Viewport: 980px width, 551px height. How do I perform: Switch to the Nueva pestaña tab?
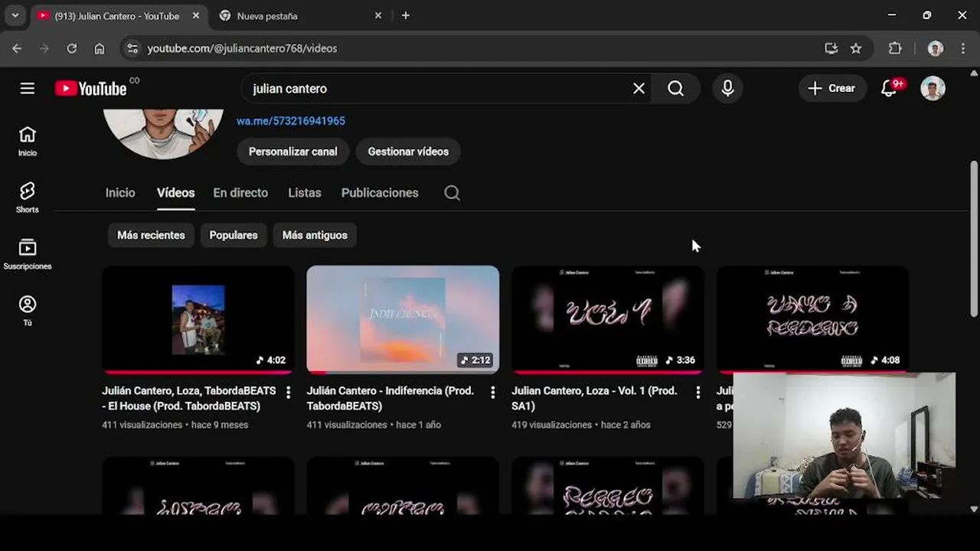299,15
